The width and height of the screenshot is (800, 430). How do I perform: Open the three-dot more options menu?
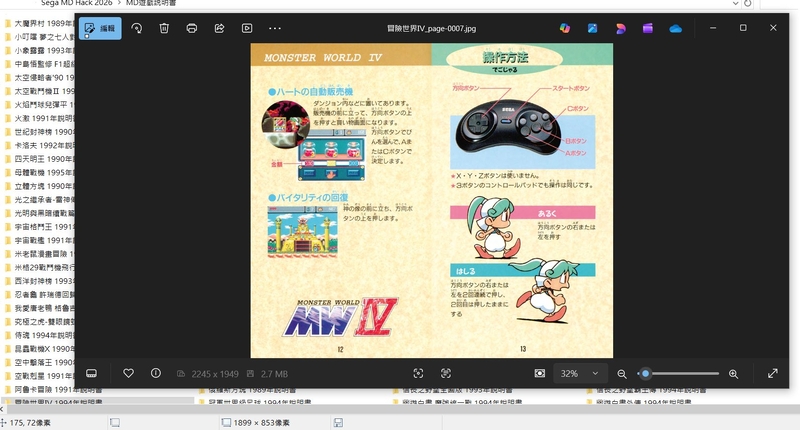274,29
